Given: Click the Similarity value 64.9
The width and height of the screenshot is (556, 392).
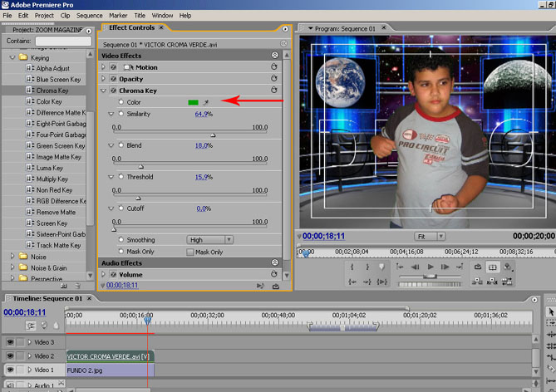Looking at the screenshot, I should tap(202, 114).
